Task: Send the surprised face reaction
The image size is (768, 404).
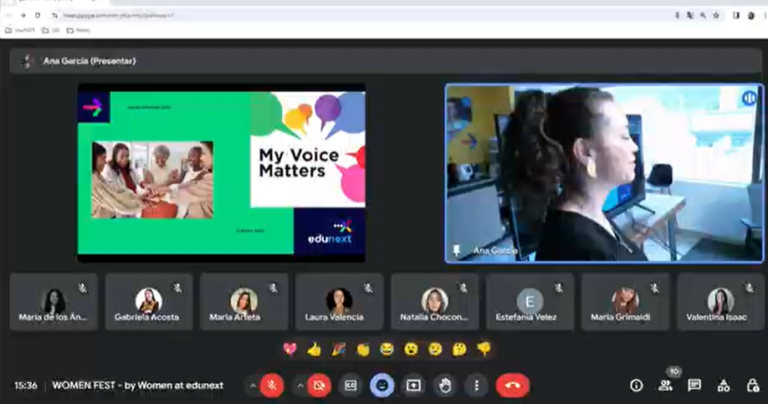Action: point(411,349)
